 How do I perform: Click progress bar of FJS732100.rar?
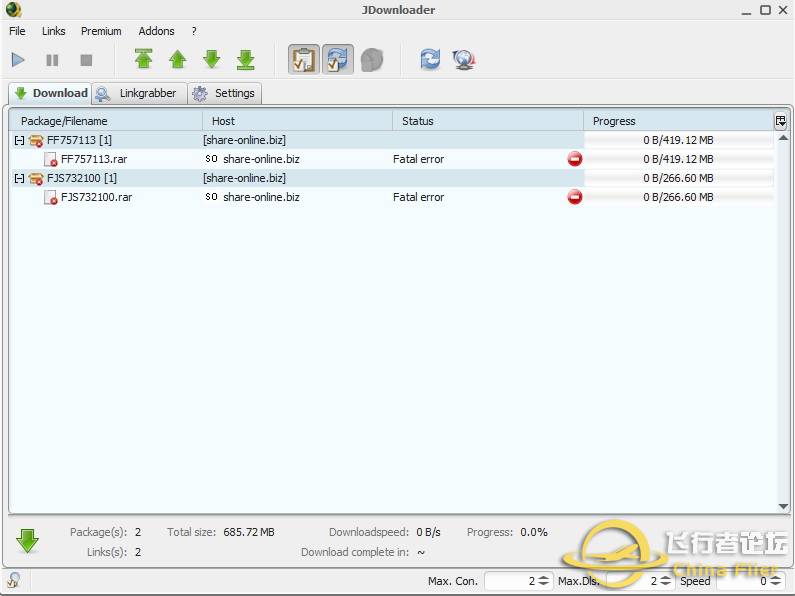[678, 197]
